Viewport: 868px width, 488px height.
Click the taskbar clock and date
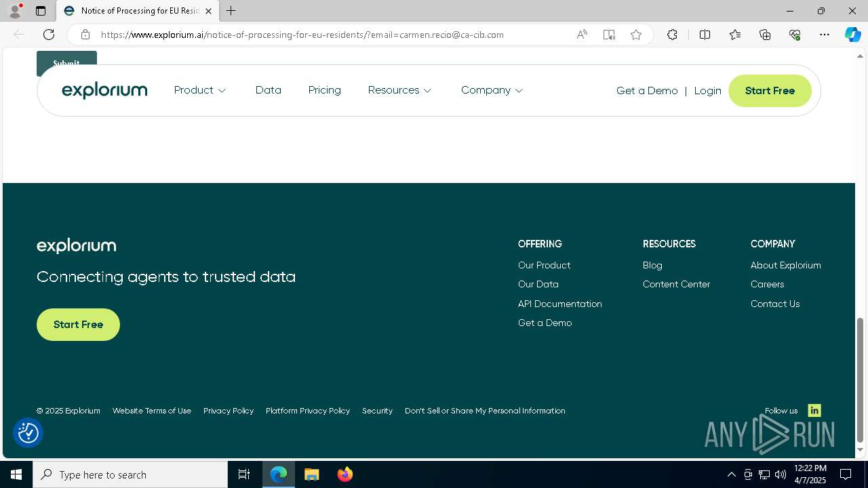810,474
